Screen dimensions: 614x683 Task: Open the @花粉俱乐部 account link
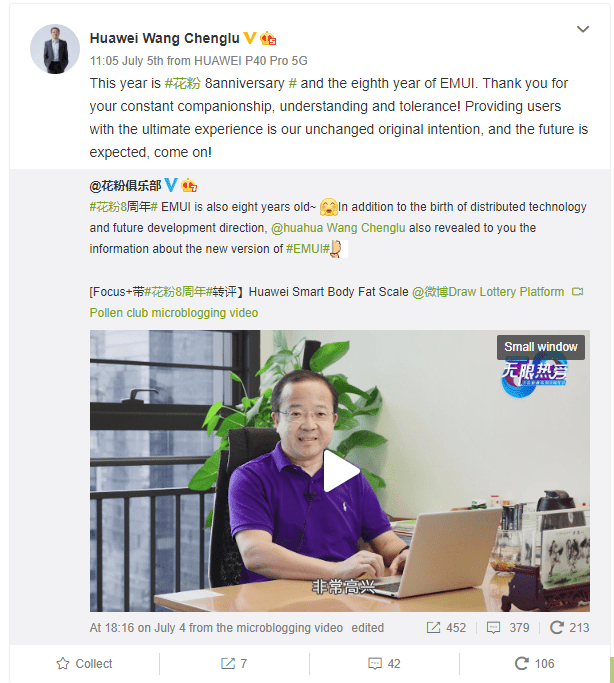[125, 186]
